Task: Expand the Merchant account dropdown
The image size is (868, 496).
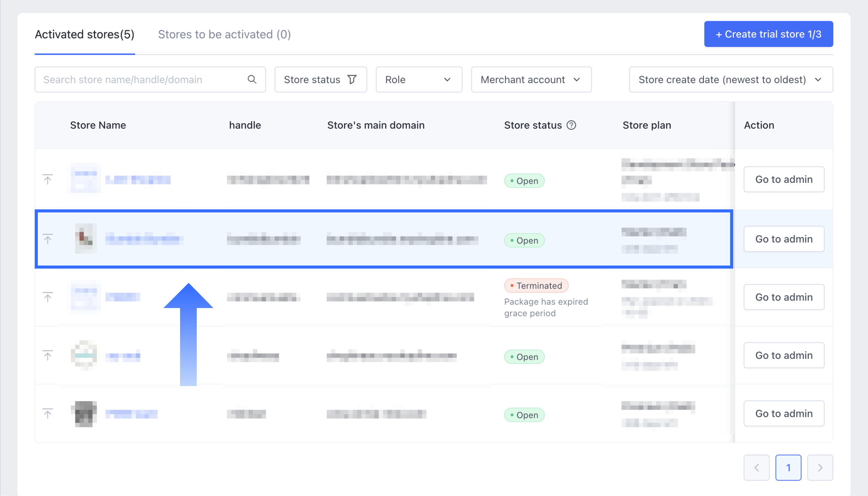Action: coord(531,79)
